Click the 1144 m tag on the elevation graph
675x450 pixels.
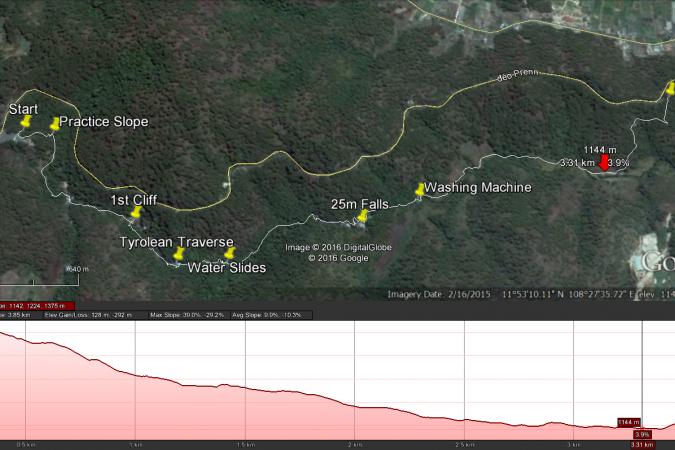point(629,422)
